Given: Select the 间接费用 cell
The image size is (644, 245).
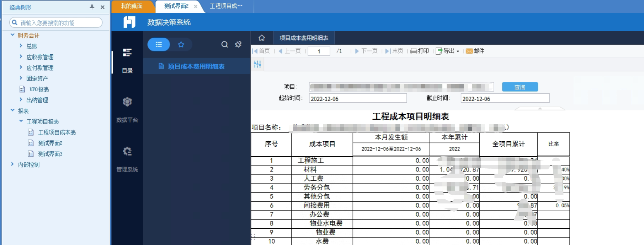Looking at the screenshot, I should click(x=322, y=205).
